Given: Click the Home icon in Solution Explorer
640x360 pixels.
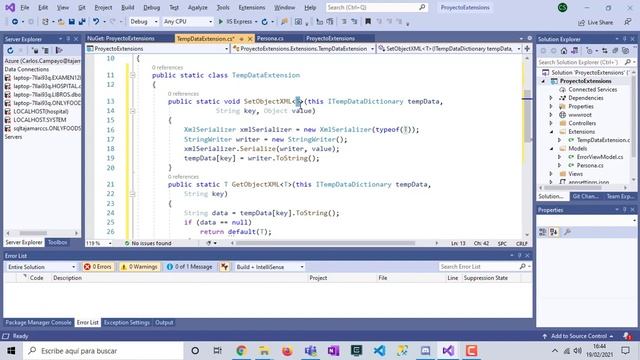Looking at the screenshot, I should click(564, 51).
